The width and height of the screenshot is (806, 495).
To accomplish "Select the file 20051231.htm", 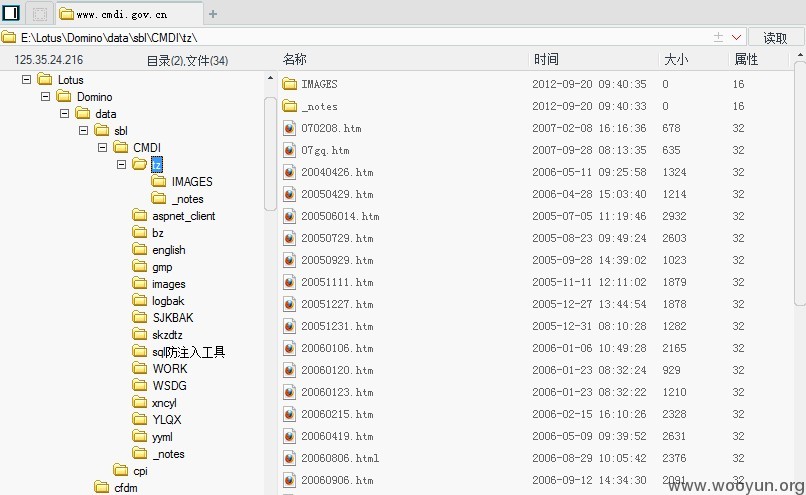I will click(x=337, y=326).
